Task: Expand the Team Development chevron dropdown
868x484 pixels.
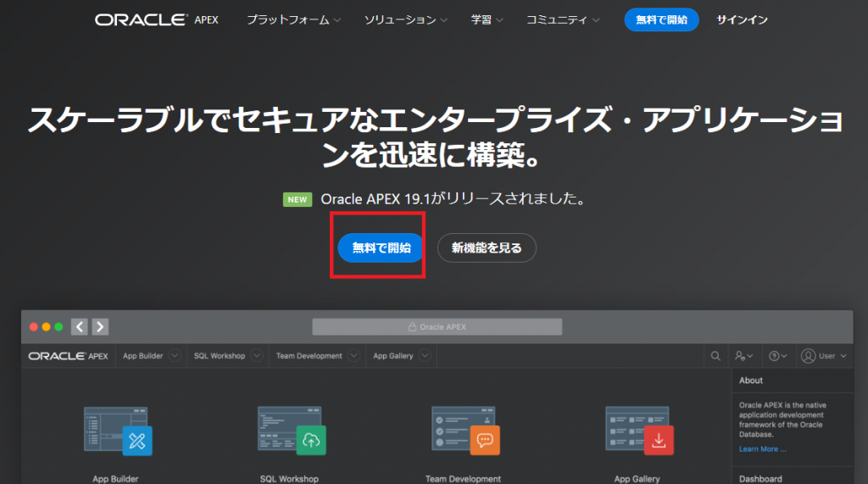Action: 354,355
